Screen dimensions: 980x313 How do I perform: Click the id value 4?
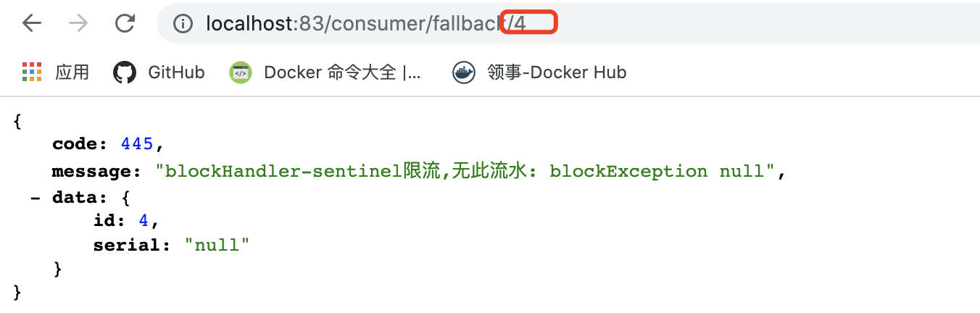(x=144, y=221)
